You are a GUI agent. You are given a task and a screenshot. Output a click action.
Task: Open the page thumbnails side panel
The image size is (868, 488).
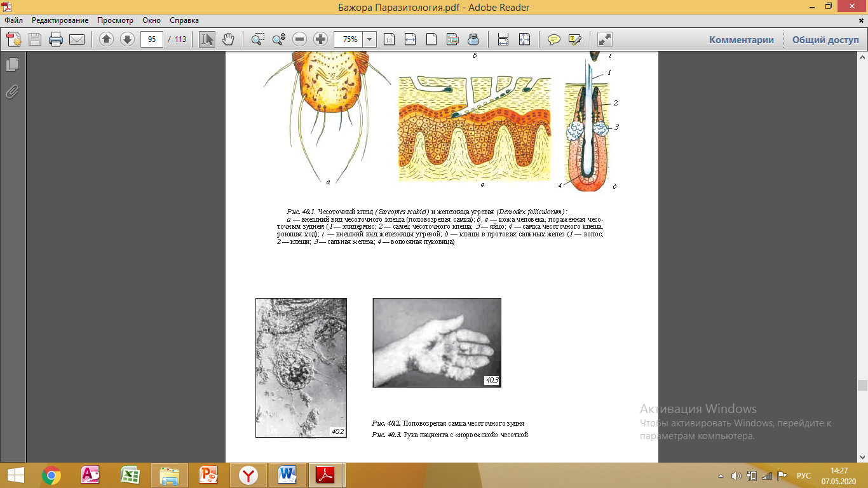click(12, 65)
